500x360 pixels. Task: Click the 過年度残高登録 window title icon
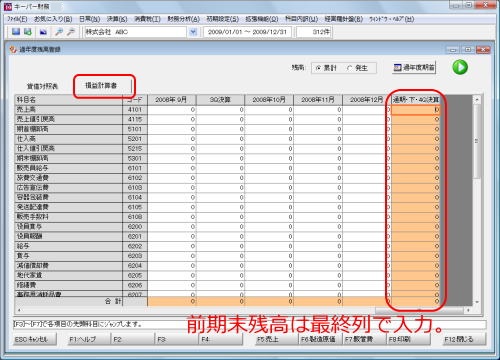point(13,50)
